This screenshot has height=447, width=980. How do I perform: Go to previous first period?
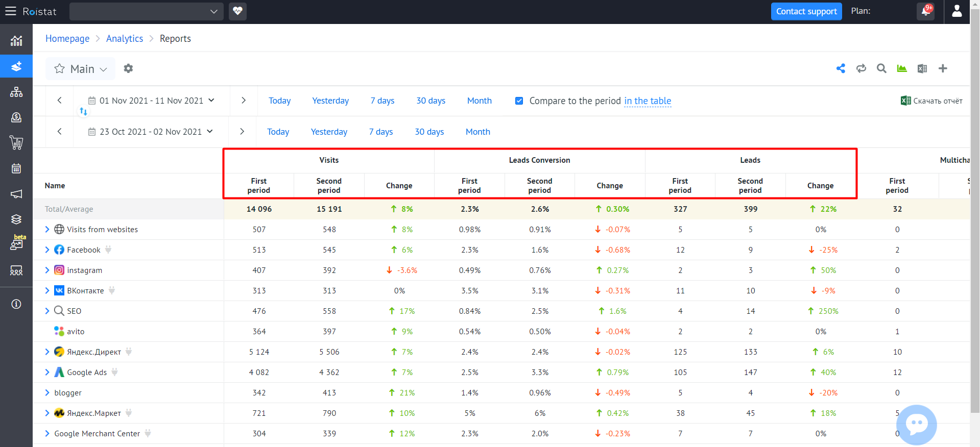point(60,101)
